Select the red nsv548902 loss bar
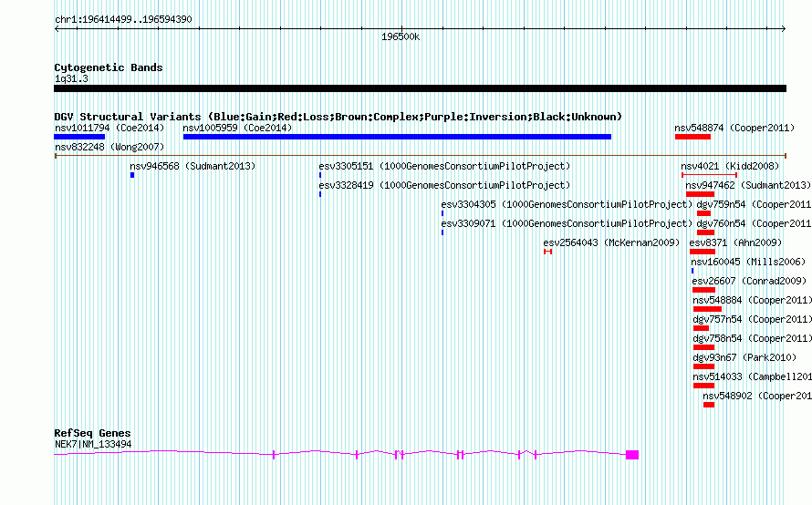 709,405
